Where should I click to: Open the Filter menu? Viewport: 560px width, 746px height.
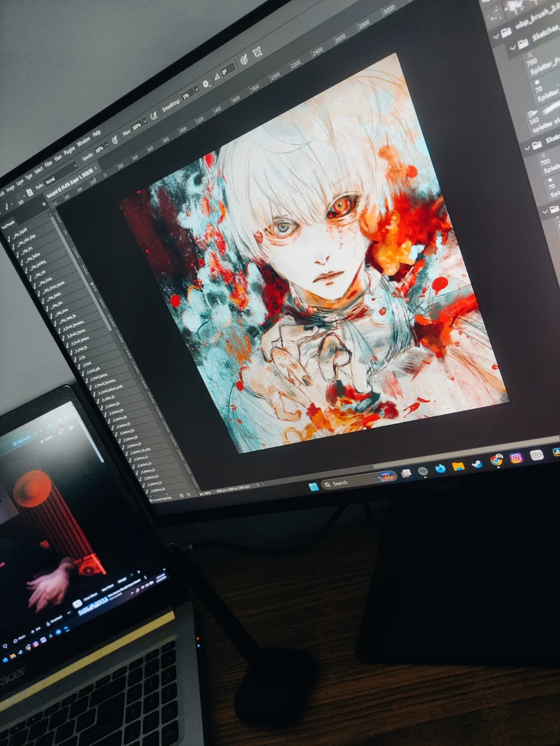click(x=49, y=164)
